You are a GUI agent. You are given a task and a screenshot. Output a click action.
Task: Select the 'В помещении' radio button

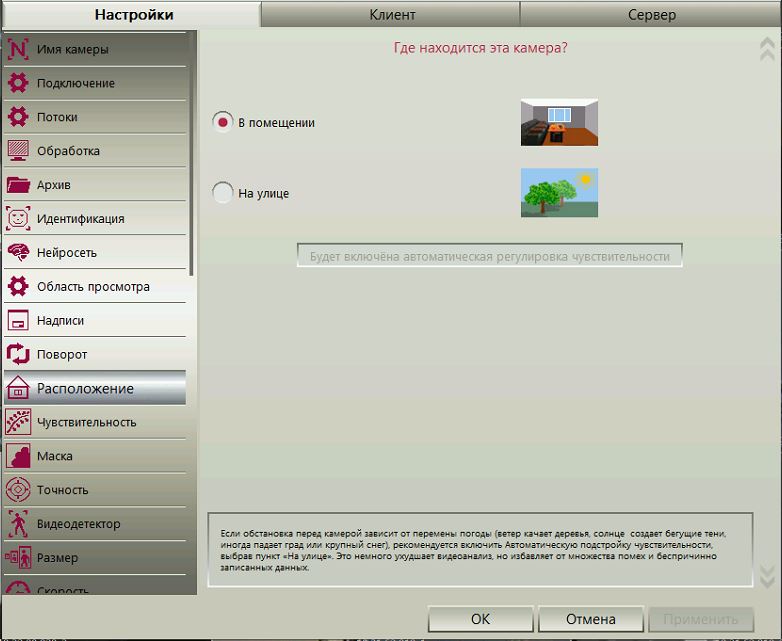tap(222, 122)
